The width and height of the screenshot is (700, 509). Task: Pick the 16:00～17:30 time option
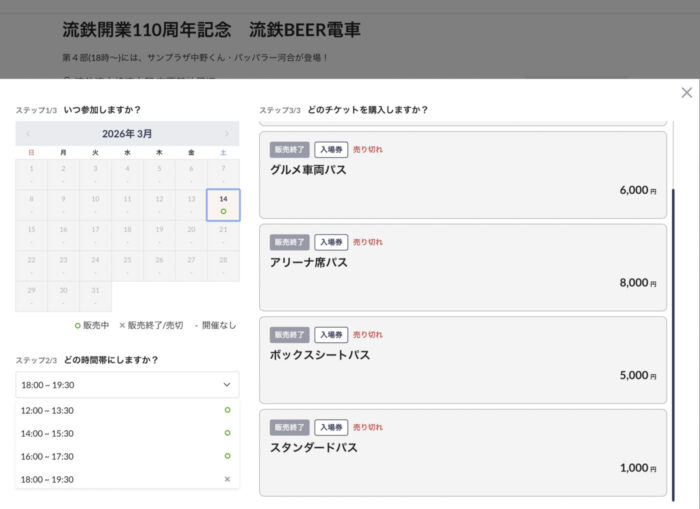click(x=127, y=456)
